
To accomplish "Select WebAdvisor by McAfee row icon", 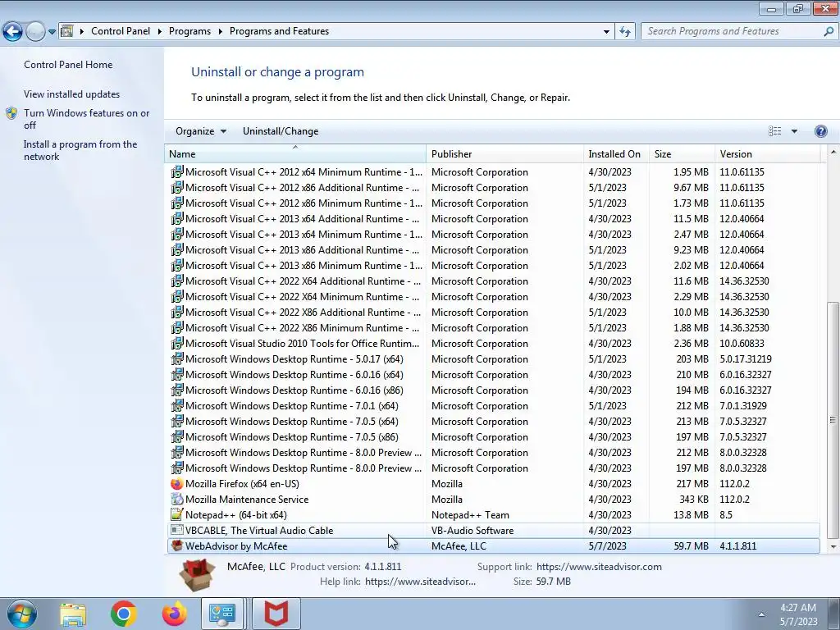I will coord(176,546).
